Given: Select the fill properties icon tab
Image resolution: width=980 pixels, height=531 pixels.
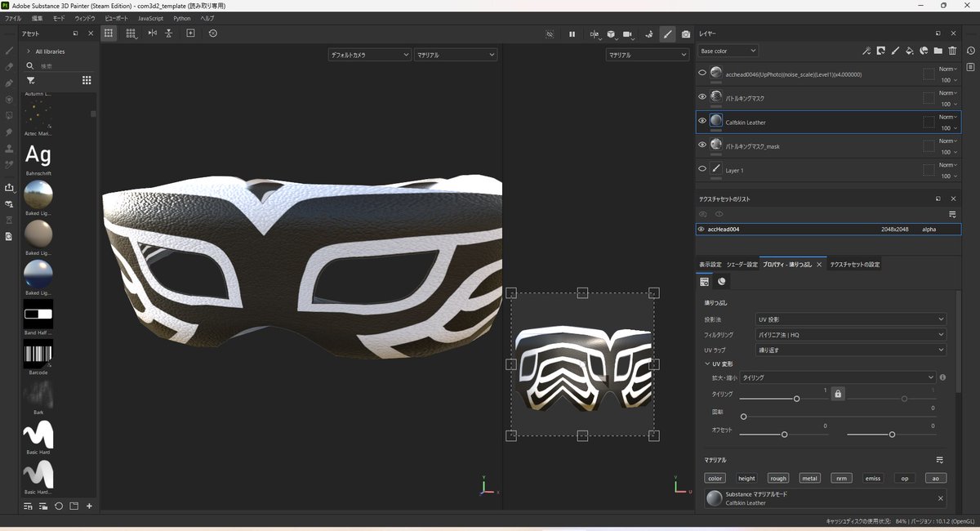Looking at the screenshot, I should (x=704, y=281).
